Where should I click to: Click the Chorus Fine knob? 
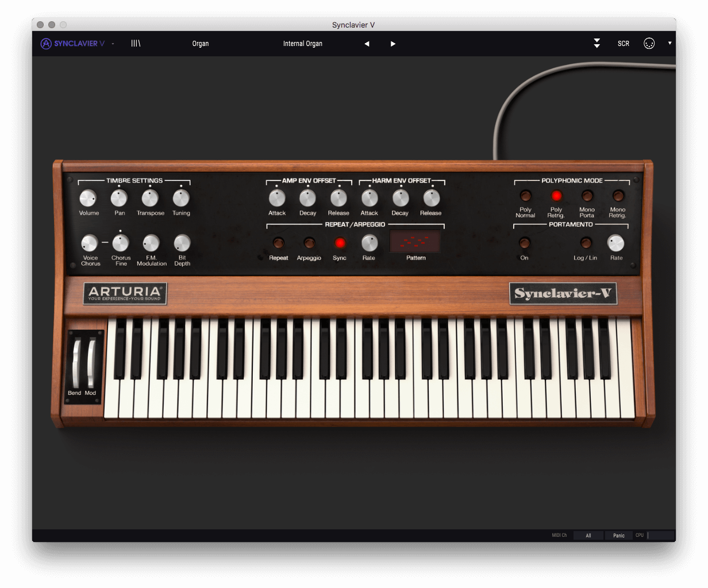(121, 243)
